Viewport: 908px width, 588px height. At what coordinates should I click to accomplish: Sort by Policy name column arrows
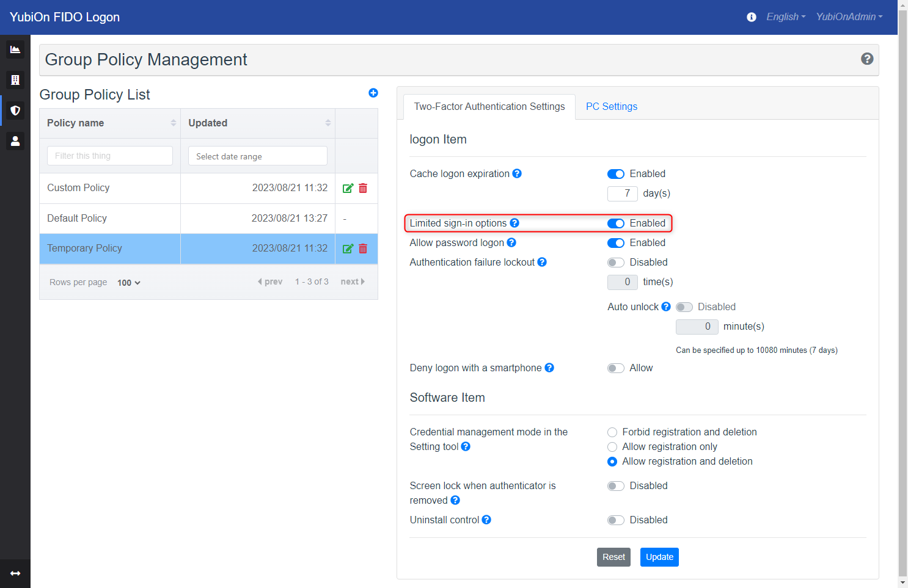(x=174, y=123)
